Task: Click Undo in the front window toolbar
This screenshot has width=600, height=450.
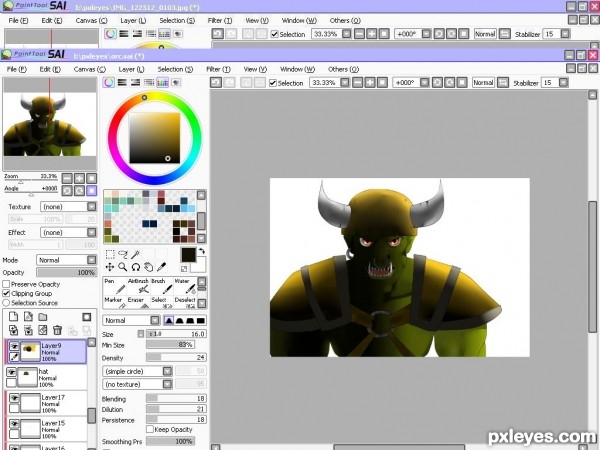Action: [216, 82]
